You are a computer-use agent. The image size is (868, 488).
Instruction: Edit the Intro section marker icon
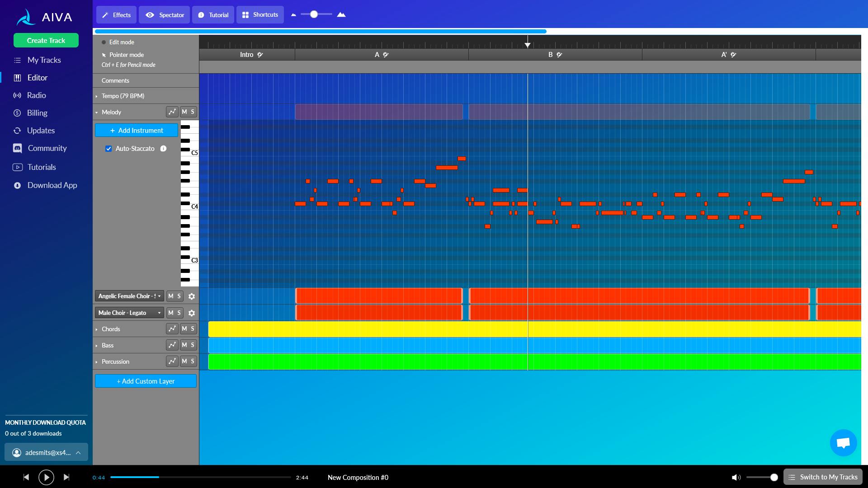(x=260, y=55)
